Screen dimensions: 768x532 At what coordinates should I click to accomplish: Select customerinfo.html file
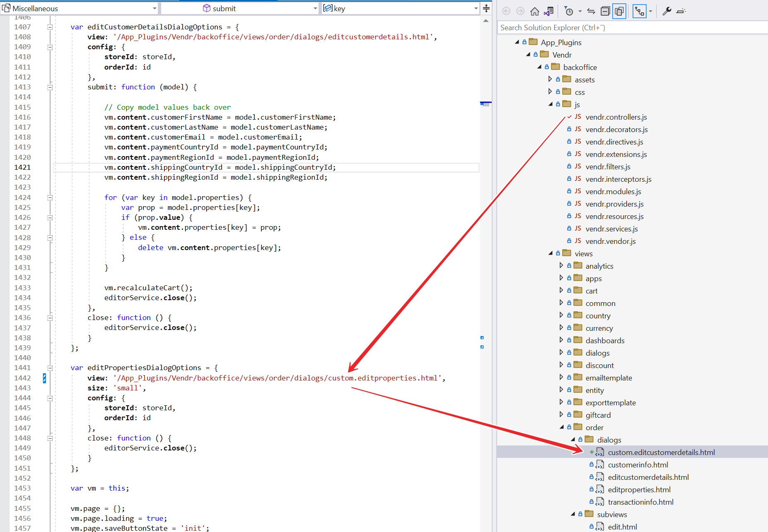click(638, 465)
